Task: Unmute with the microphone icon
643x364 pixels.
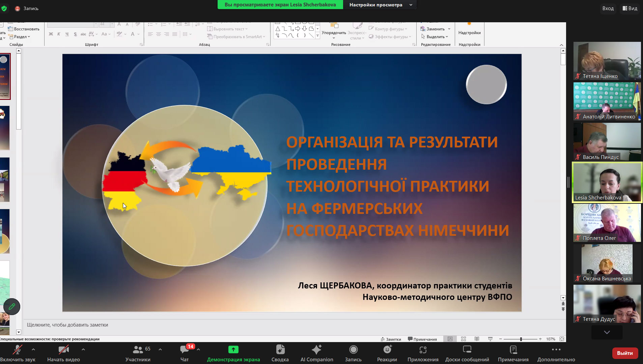Action: tap(17, 349)
